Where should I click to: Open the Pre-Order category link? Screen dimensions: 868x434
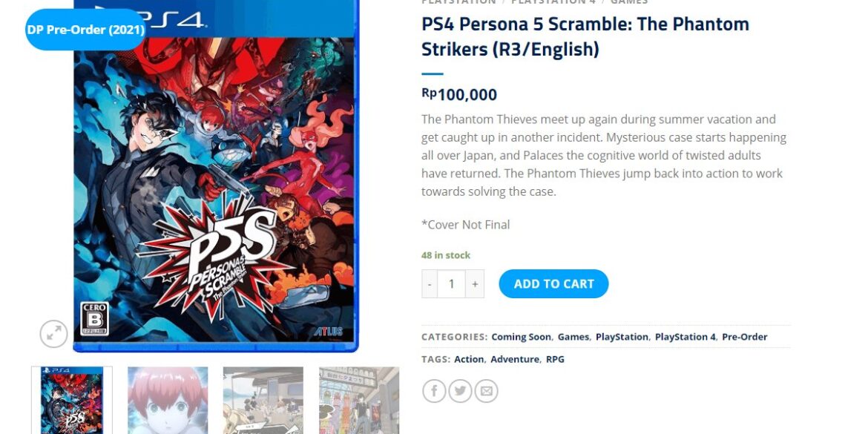pos(745,337)
